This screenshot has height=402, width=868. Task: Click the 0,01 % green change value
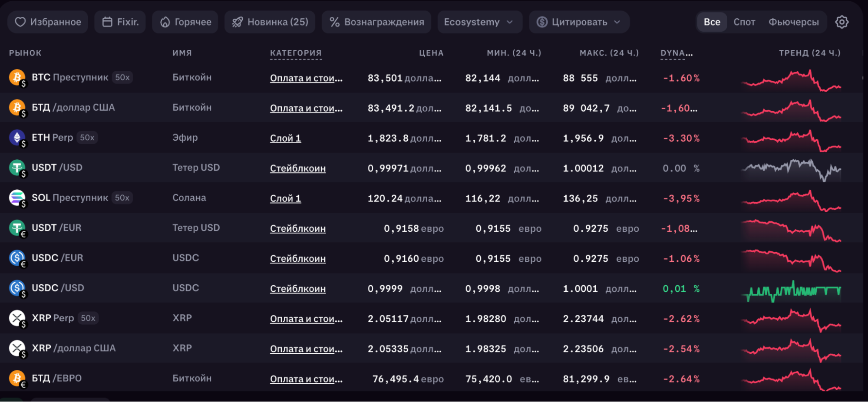coord(681,289)
